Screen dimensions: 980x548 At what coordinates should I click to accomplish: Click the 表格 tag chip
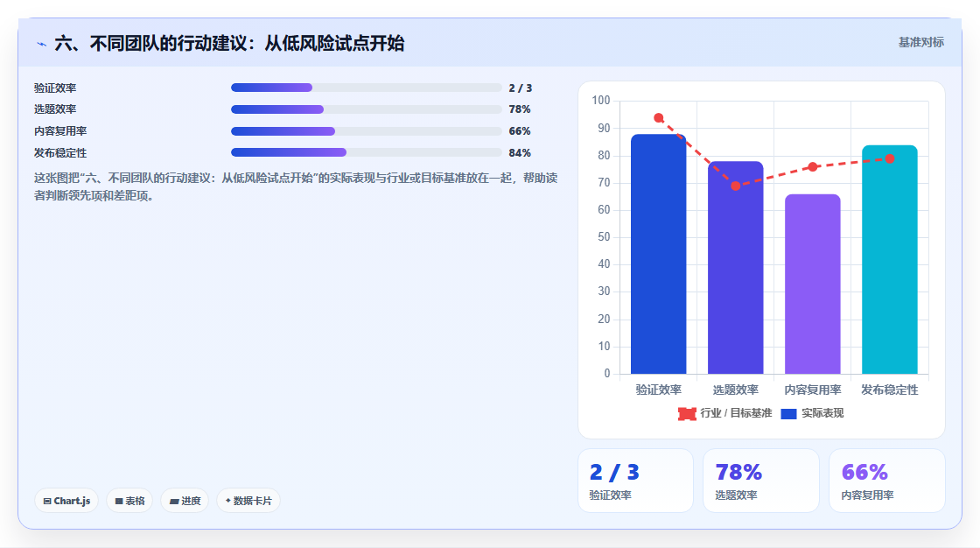pos(129,501)
